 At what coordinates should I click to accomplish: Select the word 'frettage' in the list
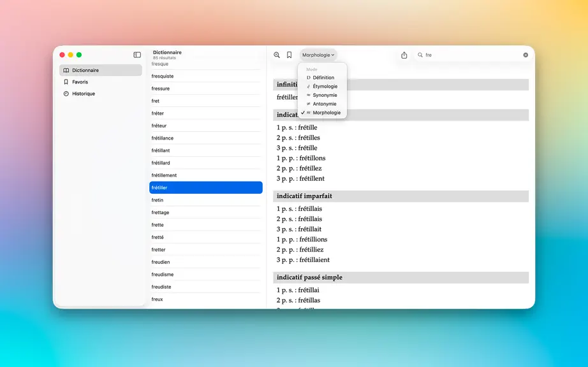coord(206,212)
